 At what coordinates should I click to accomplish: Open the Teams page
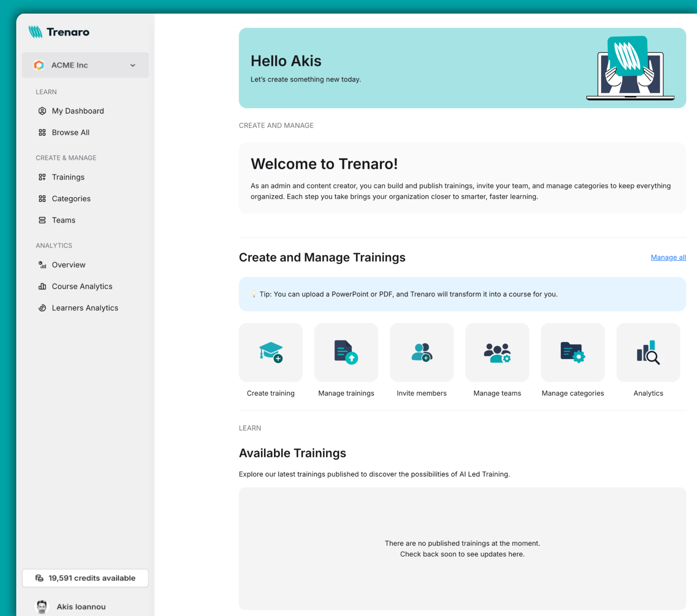pos(64,220)
